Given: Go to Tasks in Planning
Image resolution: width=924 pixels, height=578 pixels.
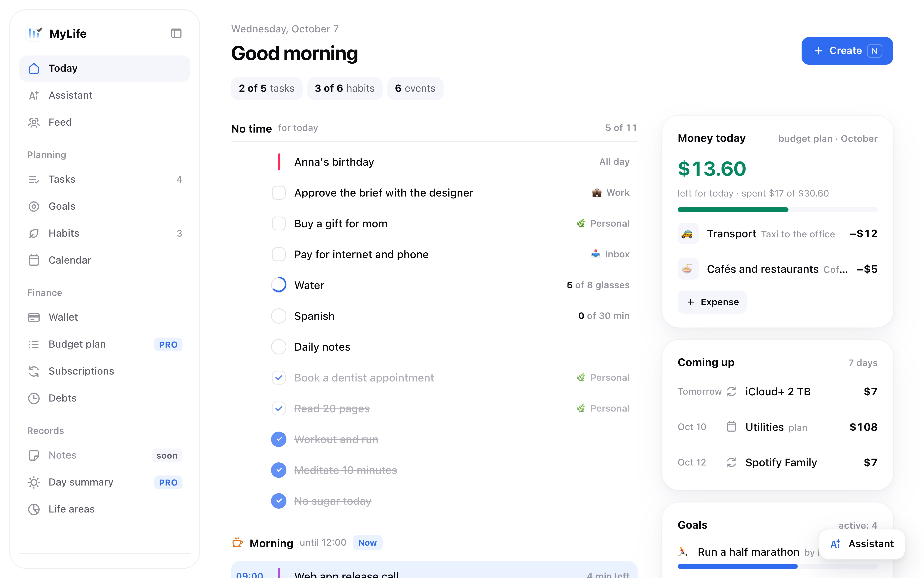Looking at the screenshot, I should click(104, 179).
